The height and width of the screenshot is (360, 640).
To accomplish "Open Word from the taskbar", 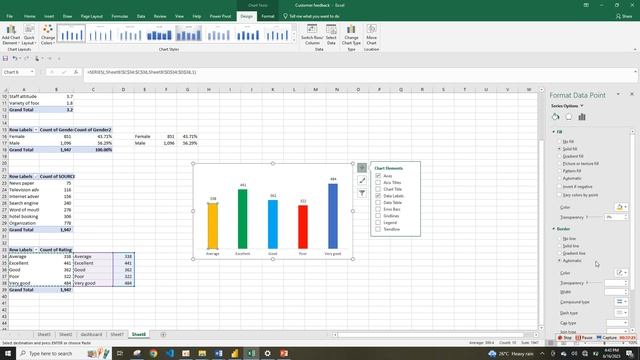I will coord(218,353).
